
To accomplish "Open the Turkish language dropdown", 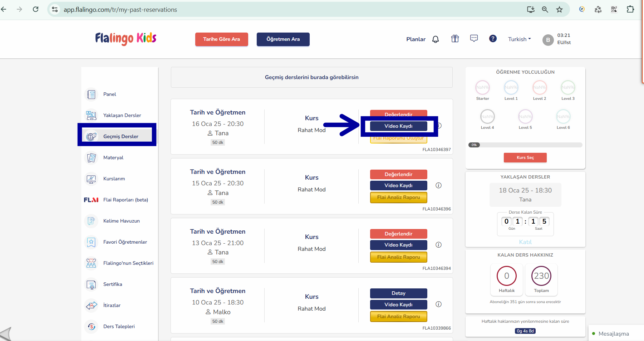I will [x=519, y=39].
